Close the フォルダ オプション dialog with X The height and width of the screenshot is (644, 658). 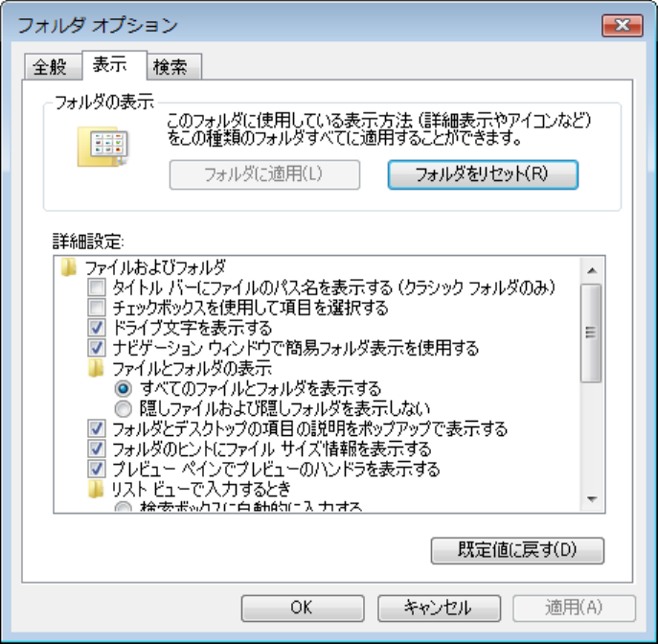pos(623,26)
